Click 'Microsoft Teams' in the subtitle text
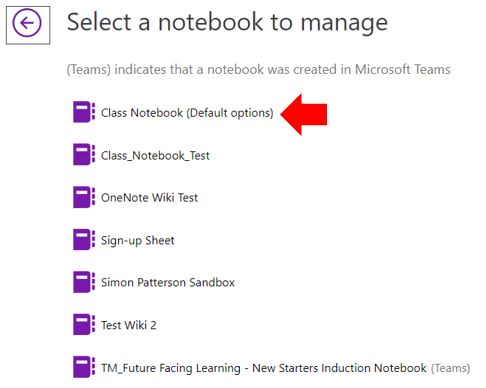The height and width of the screenshot is (388, 486). click(x=403, y=69)
